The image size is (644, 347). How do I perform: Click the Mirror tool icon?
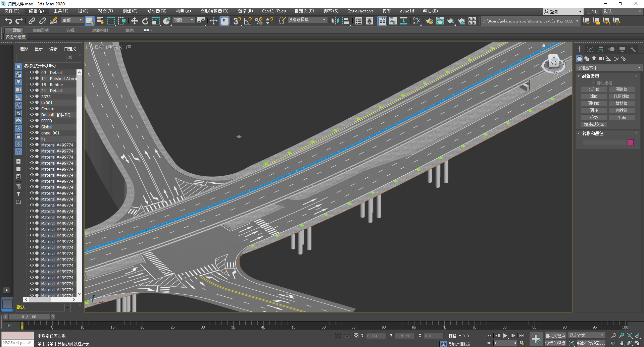coord(335,21)
